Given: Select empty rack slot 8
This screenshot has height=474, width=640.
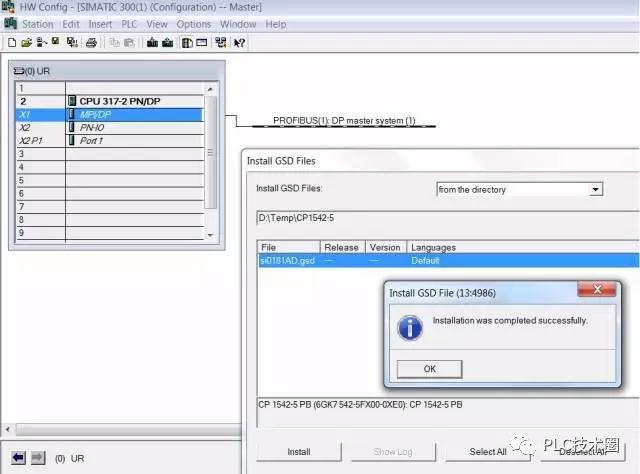Looking at the screenshot, I should click(110, 220).
